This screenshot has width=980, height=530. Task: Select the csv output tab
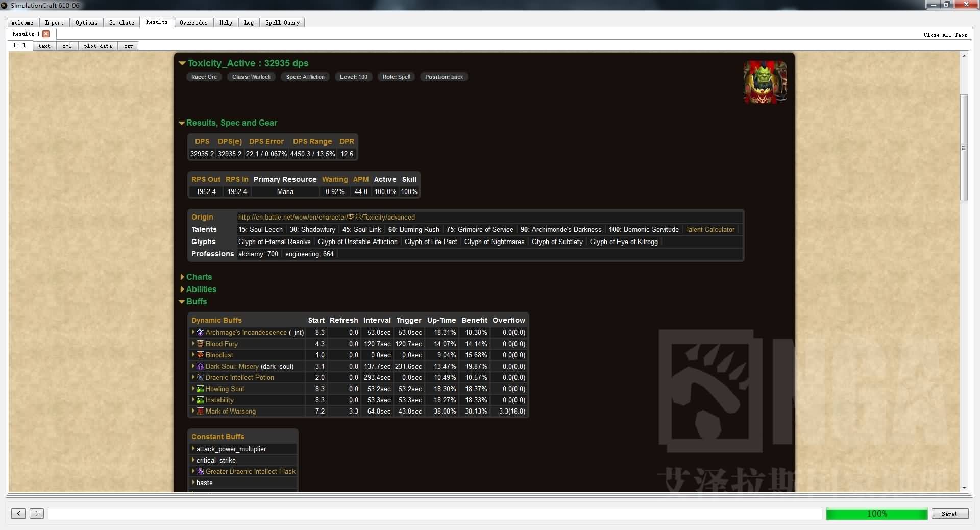click(x=129, y=46)
